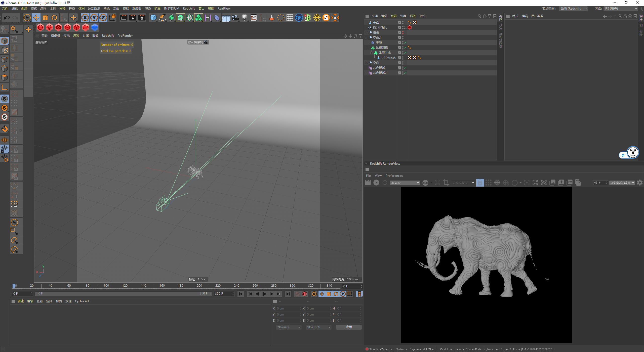The width and height of the screenshot is (644, 352).
Task: Open the Beauty AOV dropdown
Action: (x=405, y=183)
